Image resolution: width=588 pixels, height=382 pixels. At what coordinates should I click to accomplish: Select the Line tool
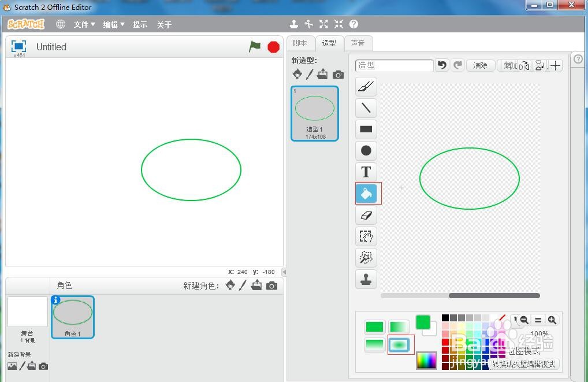(366, 108)
